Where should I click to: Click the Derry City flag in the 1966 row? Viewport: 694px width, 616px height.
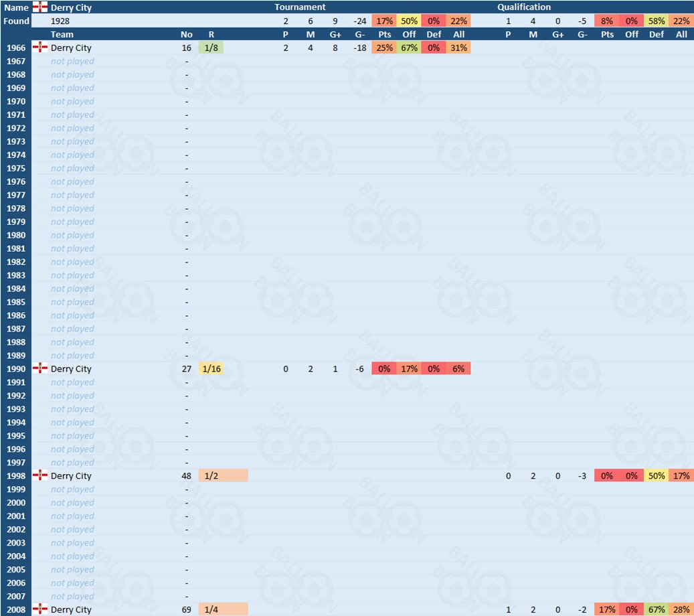[x=40, y=48]
